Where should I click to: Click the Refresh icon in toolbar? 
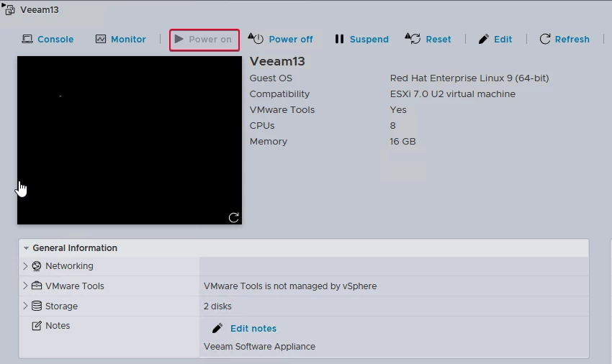[545, 39]
